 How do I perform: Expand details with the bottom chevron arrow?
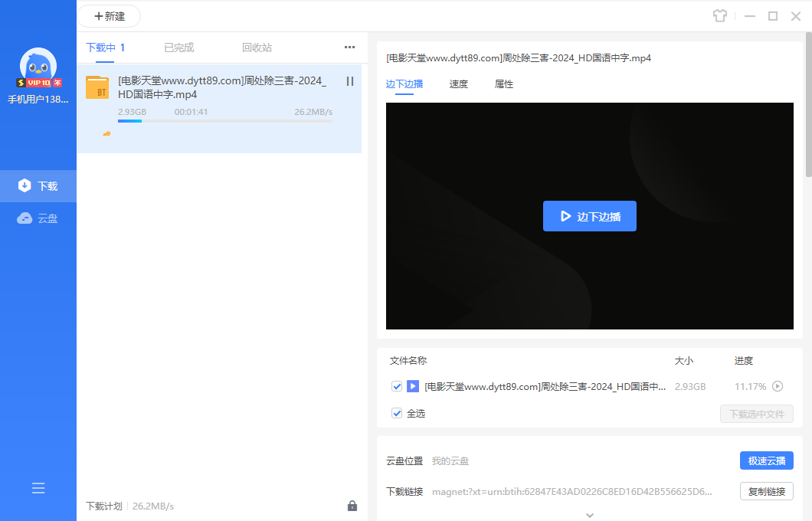[589, 515]
